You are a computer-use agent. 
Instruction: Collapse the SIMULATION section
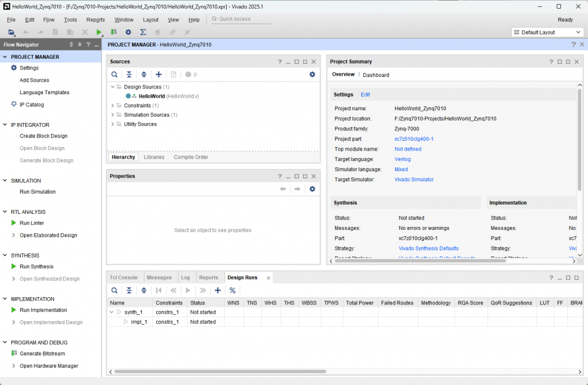click(x=5, y=180)
